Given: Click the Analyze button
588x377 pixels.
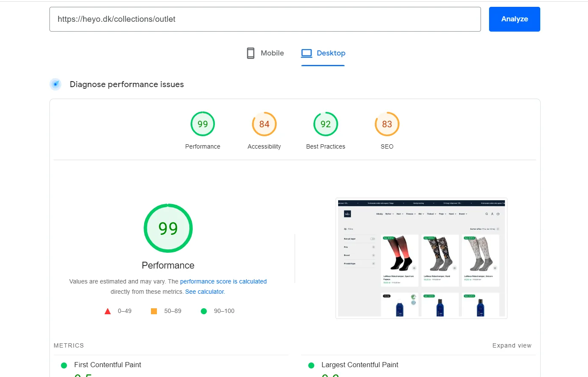Looking at the screenshot, I should 514,19.
